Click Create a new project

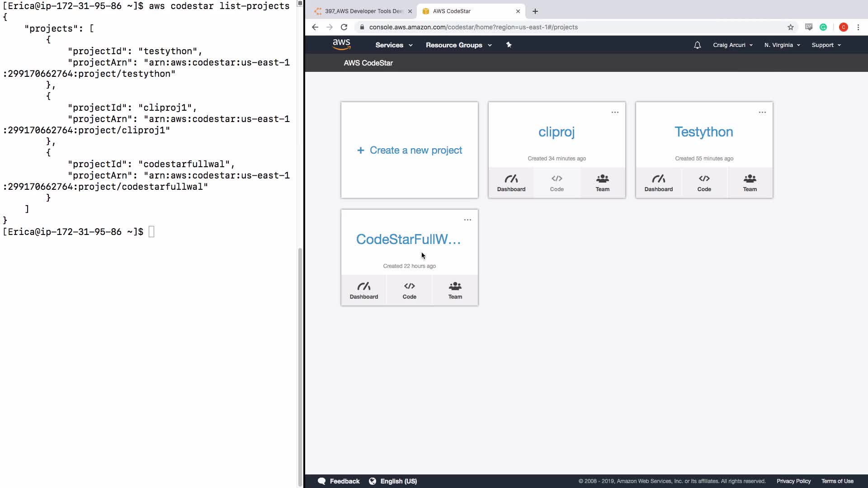(410, 150)
